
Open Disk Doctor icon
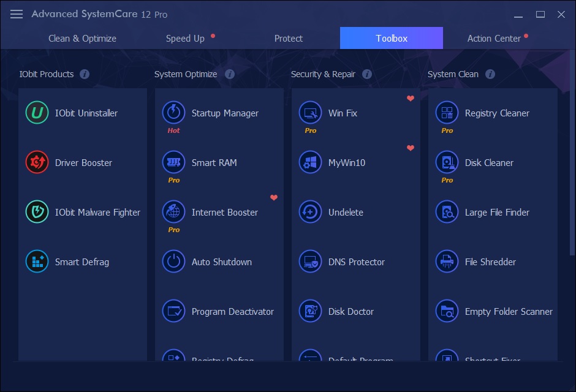coord(311,311)
